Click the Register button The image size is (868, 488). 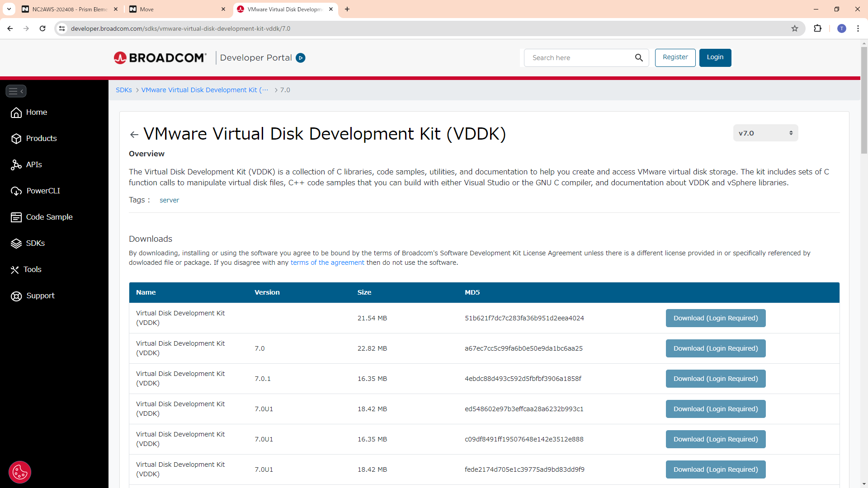point(675,57)
